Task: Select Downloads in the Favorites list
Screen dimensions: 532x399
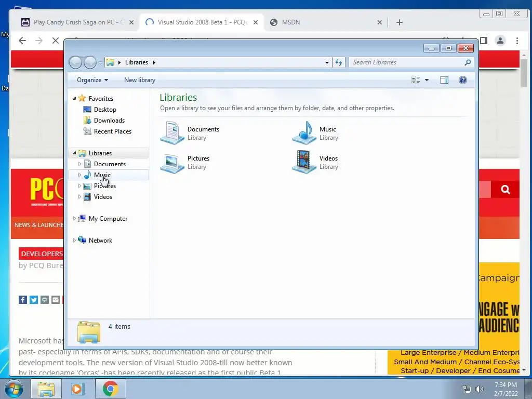Action: 109,121
